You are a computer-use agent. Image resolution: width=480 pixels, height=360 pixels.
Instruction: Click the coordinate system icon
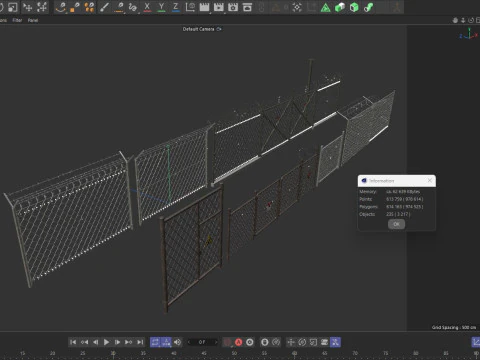click(x=190, y=7)
